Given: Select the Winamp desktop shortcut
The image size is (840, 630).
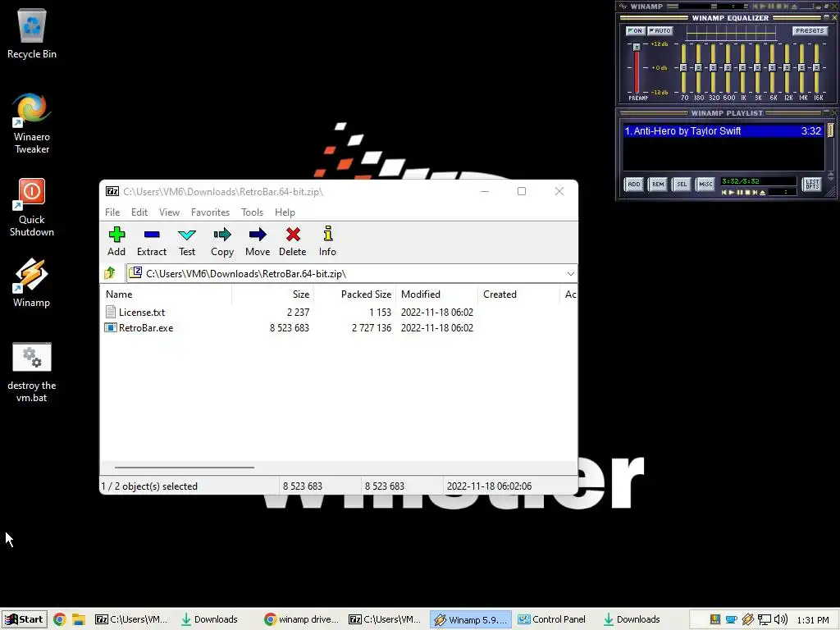Looking at the screenshot, I should click(32, 283).
